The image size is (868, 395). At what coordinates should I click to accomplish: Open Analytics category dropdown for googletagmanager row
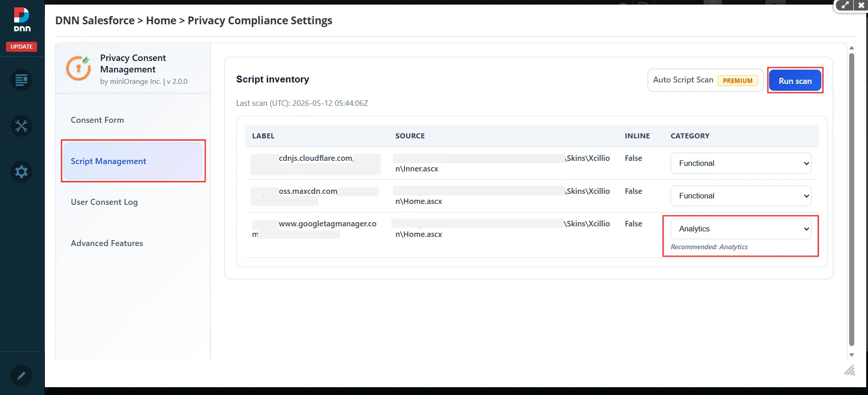(741, 229)
